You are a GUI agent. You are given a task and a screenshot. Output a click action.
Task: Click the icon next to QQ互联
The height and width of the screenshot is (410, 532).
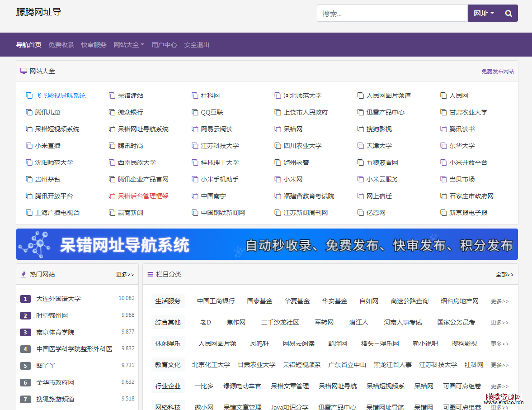pos(195,112)
